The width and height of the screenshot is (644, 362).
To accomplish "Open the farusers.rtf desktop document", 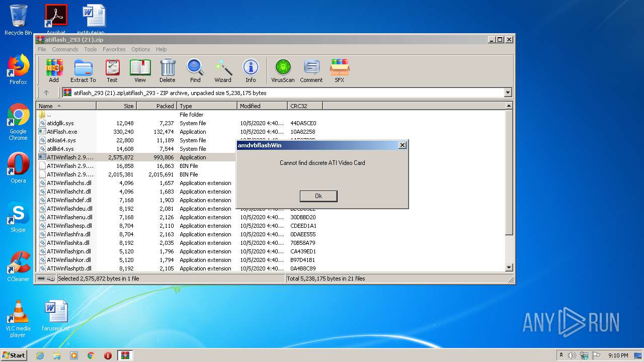I will (x=56, y=316).
